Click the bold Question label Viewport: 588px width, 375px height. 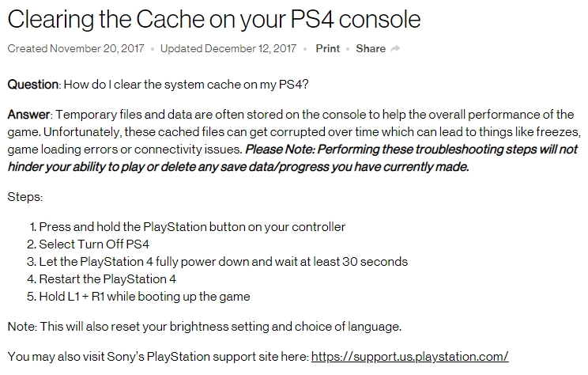click(33, 84)
